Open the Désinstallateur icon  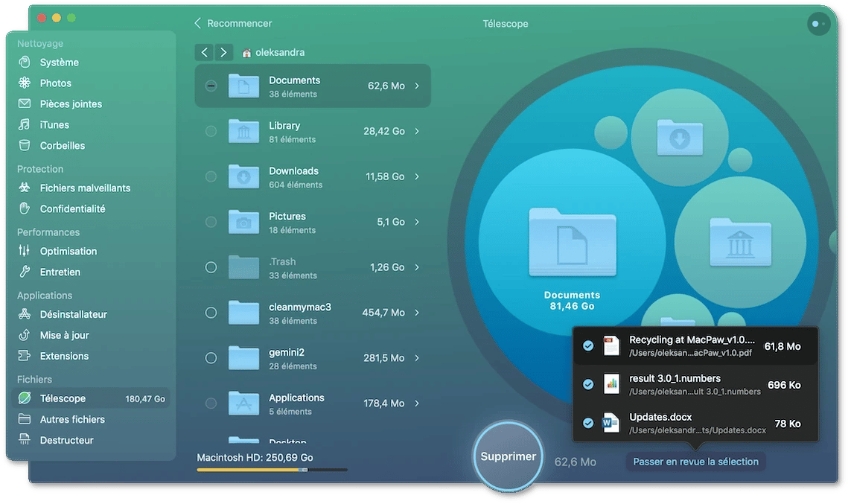[25, 313]
